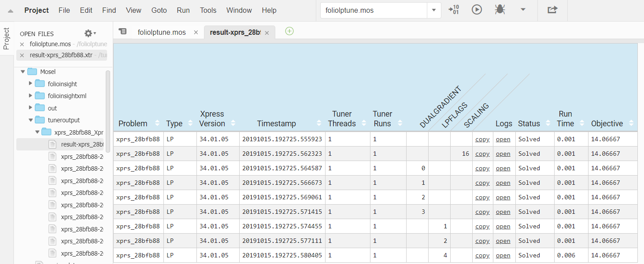Sort the table by Timestamp
The width and height of the screenshot is (644, 264).
pos(318,124)
